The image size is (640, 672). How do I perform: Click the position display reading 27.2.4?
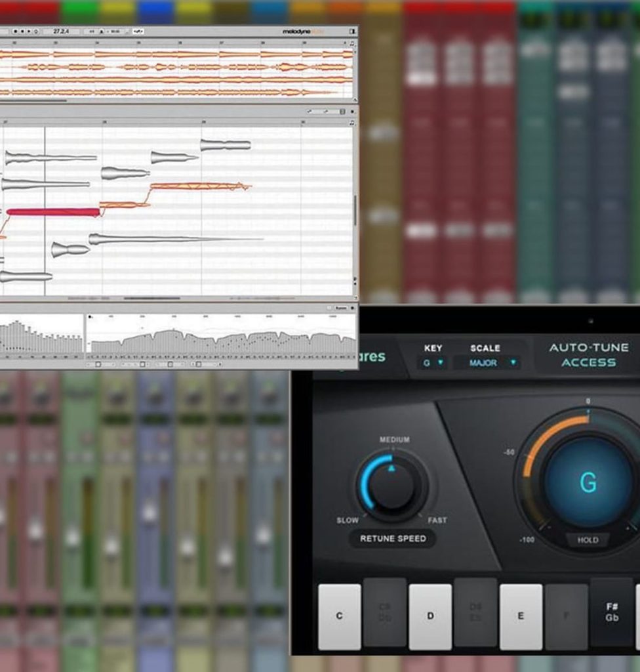point(61,31)
